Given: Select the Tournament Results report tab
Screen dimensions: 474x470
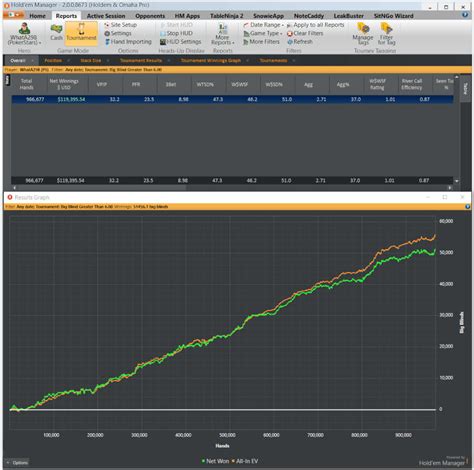Looking at the screenshot, I should click(x=141, y=61).
